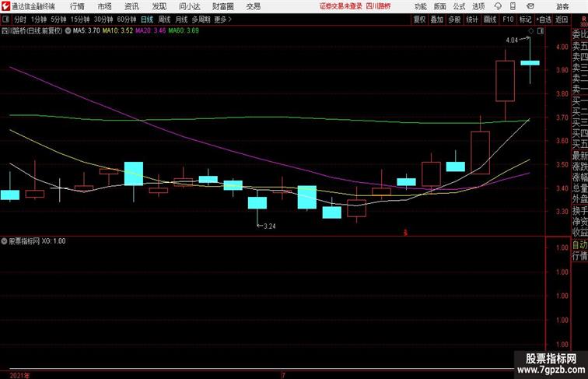Image resolution: width=588 pixels, height=379 pixels.
Task: Click the 画线 drawing button
Action: tap(490, 19)
